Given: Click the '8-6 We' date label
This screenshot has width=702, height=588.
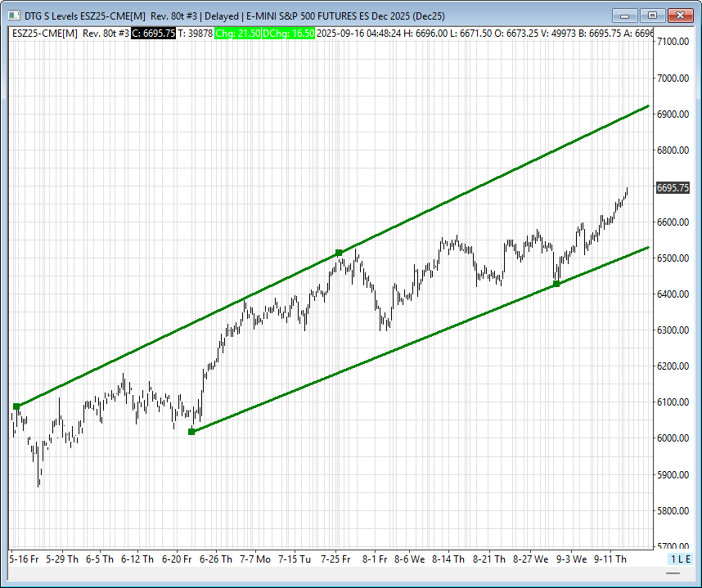Looking at the screenshot, I should click(409, 559).
